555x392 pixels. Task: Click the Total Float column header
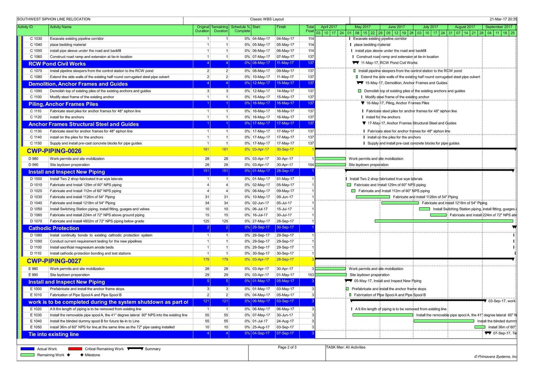coord(309,29)
